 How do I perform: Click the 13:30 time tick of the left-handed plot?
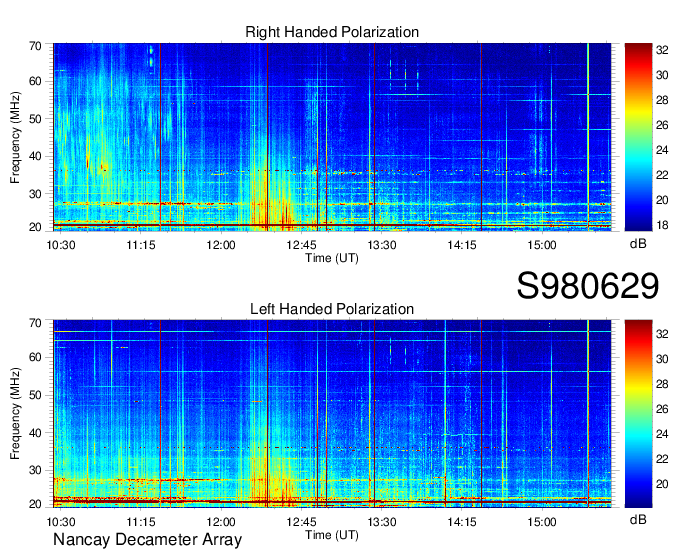pyautogui.click(x=382, y=522)
